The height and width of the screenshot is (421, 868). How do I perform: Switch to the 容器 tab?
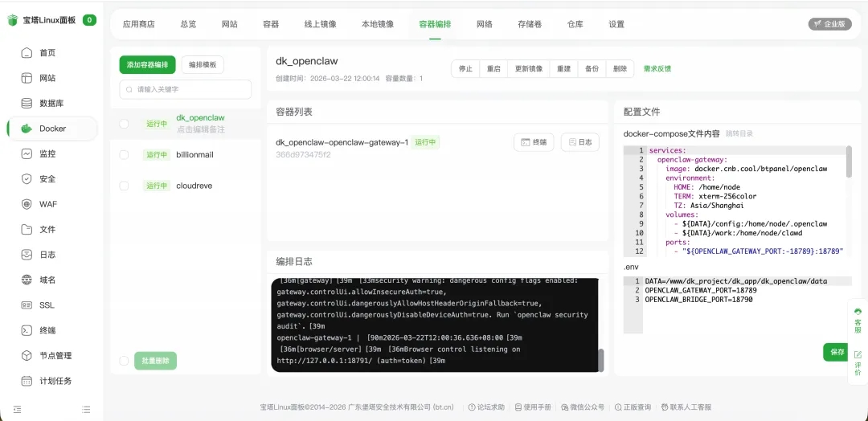[x=271, y=24]
